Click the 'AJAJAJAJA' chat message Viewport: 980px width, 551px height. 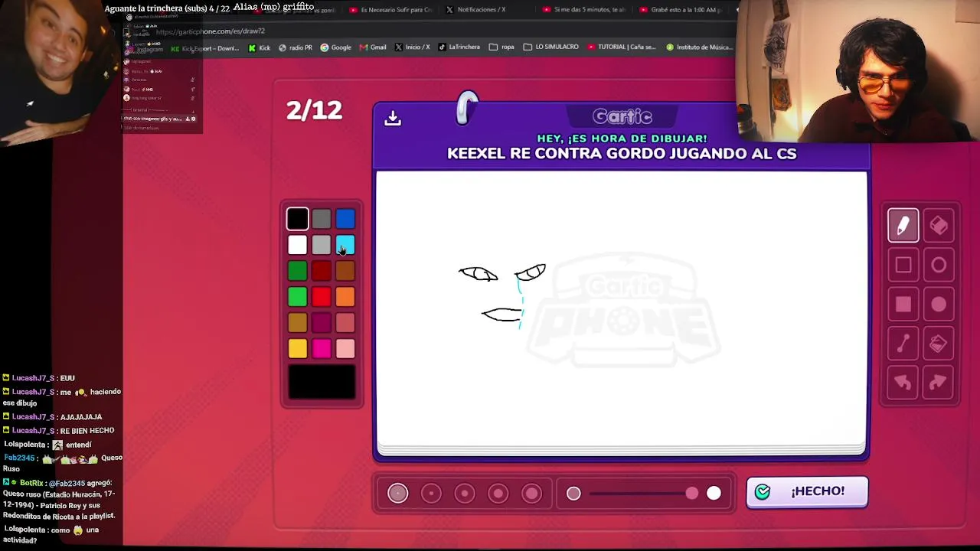(x=81, y=417)
